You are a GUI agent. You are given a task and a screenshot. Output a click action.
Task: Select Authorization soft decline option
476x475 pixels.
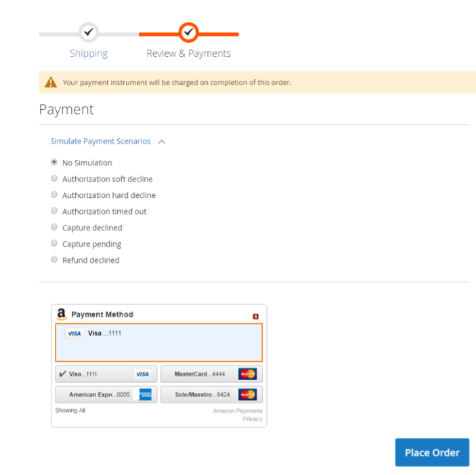(x=54, y=178)
